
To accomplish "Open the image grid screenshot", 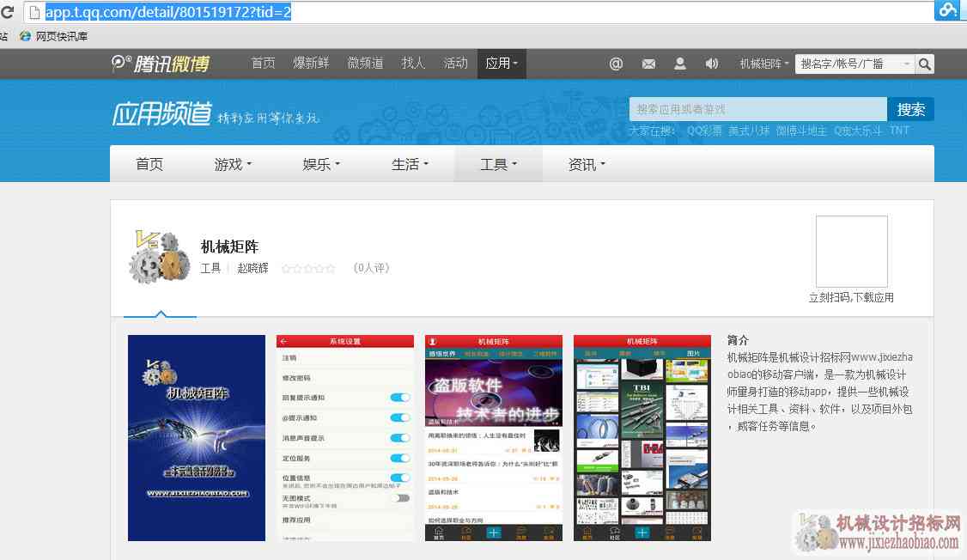I will point(642,438).
